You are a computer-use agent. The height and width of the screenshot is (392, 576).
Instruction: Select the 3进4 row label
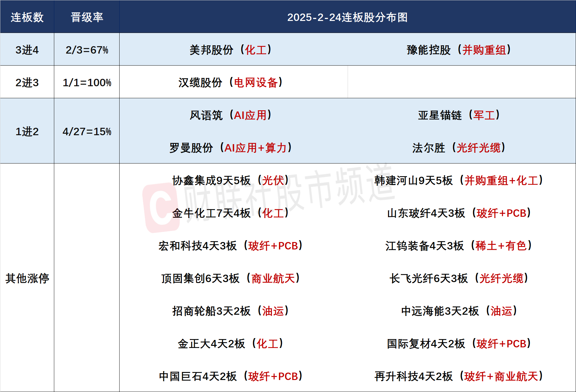[27, 50]
